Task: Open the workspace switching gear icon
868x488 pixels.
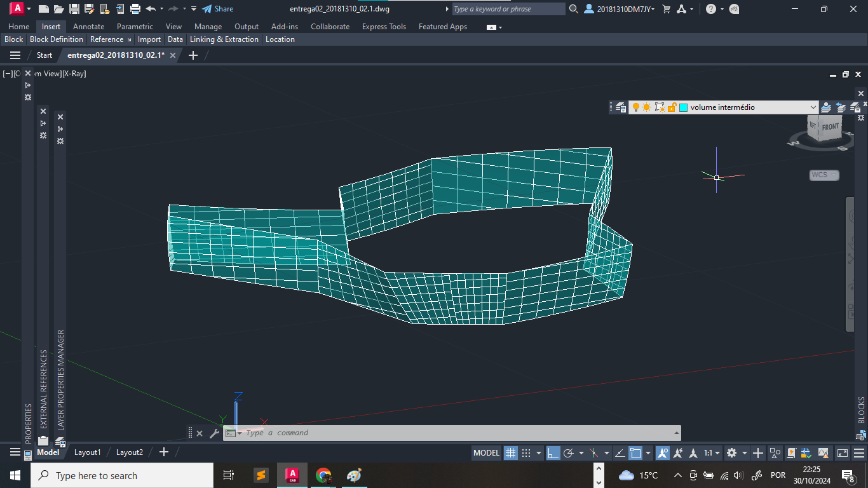Action: (x=731, y=453)
